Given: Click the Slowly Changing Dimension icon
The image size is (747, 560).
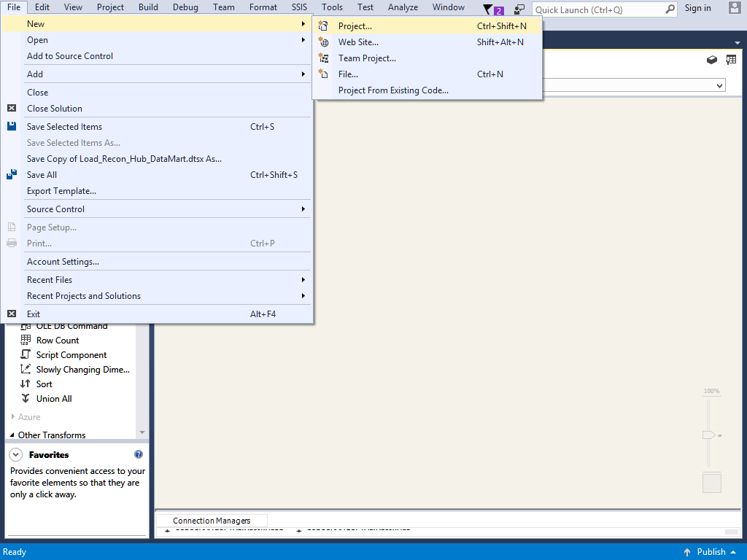Looking at the screenshot, I should pos(26,369).
